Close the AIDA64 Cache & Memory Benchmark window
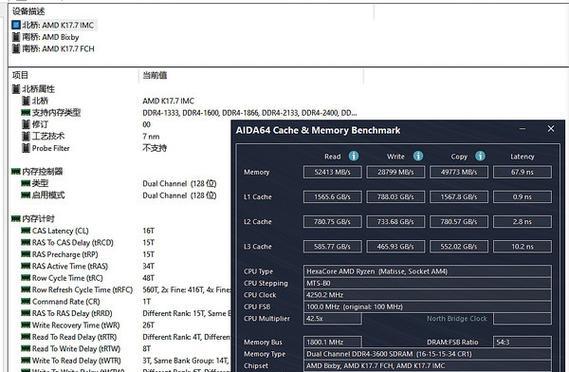This screenshot has width=569, height=372. point(551,128)
